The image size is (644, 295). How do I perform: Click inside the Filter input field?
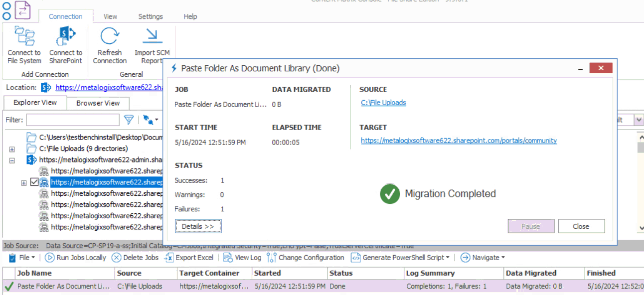[73, 120]
